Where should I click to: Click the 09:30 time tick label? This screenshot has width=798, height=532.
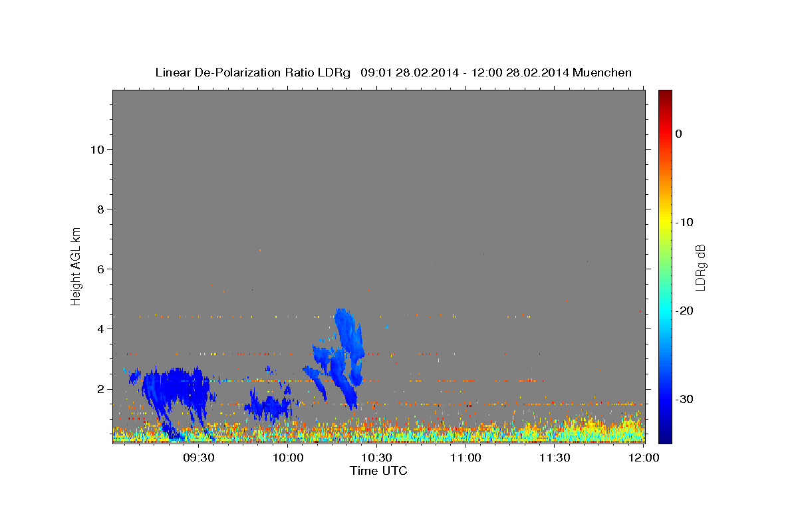pyautogui.click(x=199, y=458)
